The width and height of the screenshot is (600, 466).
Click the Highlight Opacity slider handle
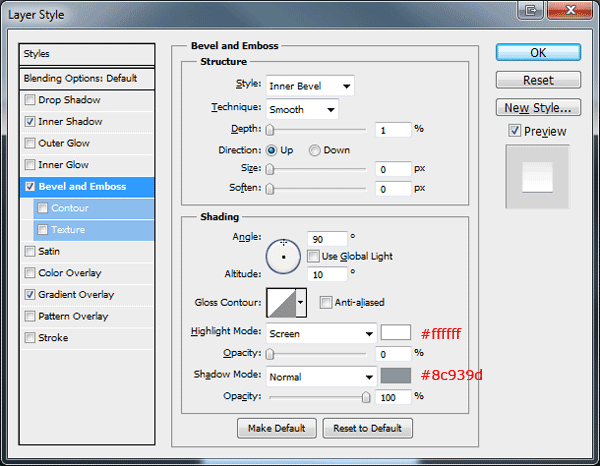point(270,354)
